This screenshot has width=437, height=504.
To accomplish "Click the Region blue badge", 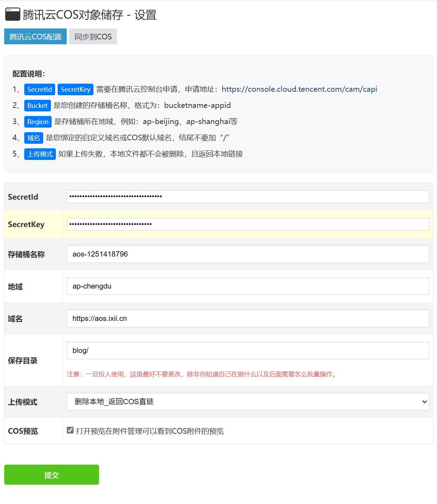I will coord(38,122).
